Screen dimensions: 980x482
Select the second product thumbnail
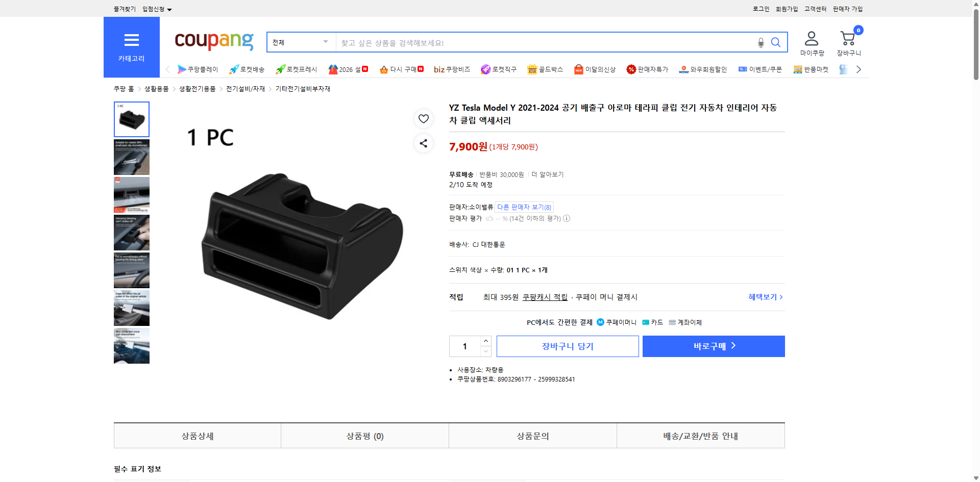click(x=131, y=157)
